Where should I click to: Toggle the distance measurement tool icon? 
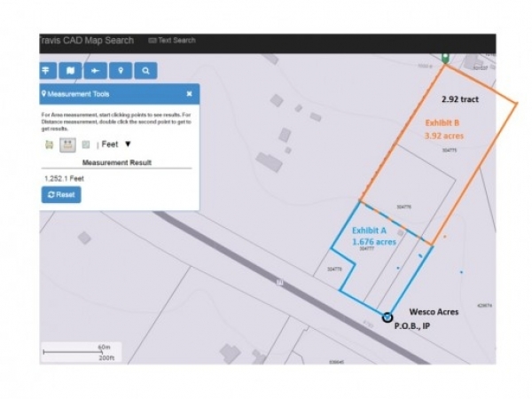coord(67,145)
